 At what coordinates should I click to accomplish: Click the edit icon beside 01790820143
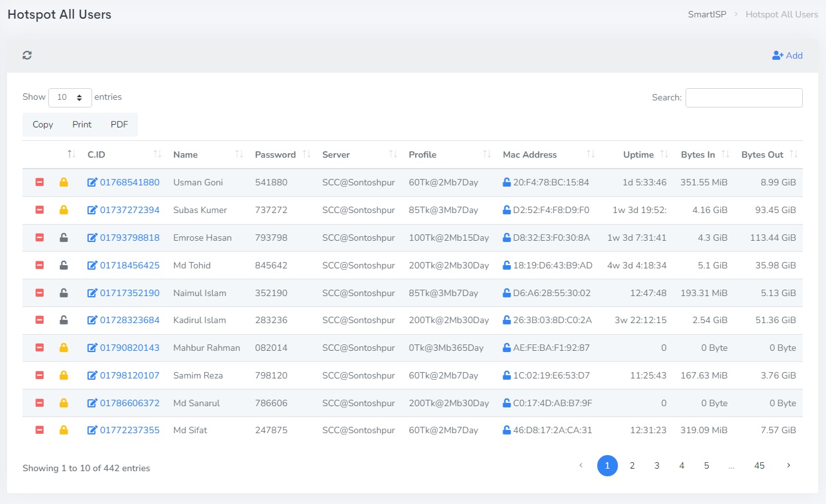click(x=92, y=348)
